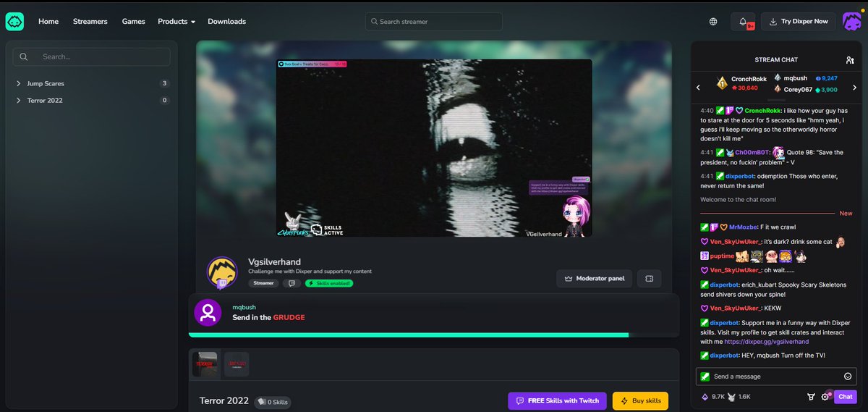This screenshot has width=868, height=412.
Task: Click Ch00mB0T username in chat
Action: point(752,153)
